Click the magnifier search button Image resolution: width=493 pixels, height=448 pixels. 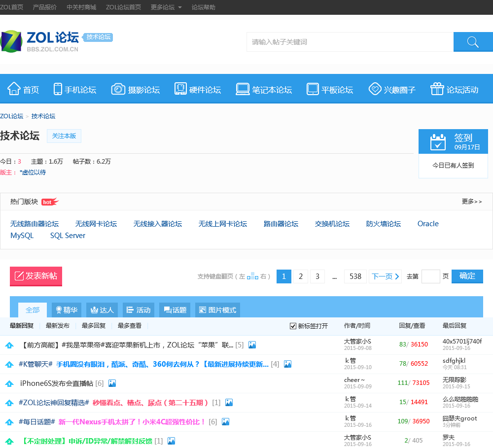[473, 42]
